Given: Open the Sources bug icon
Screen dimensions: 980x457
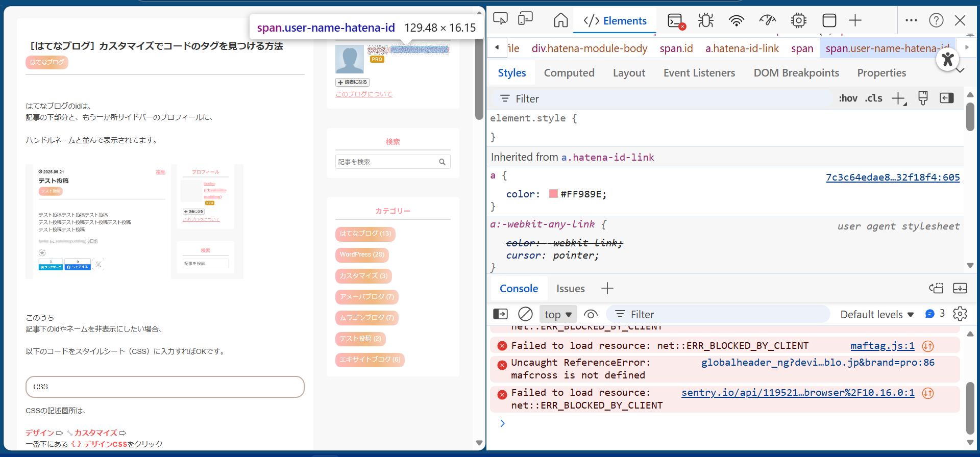Looking at the screenshot, I should pos(706,20).
